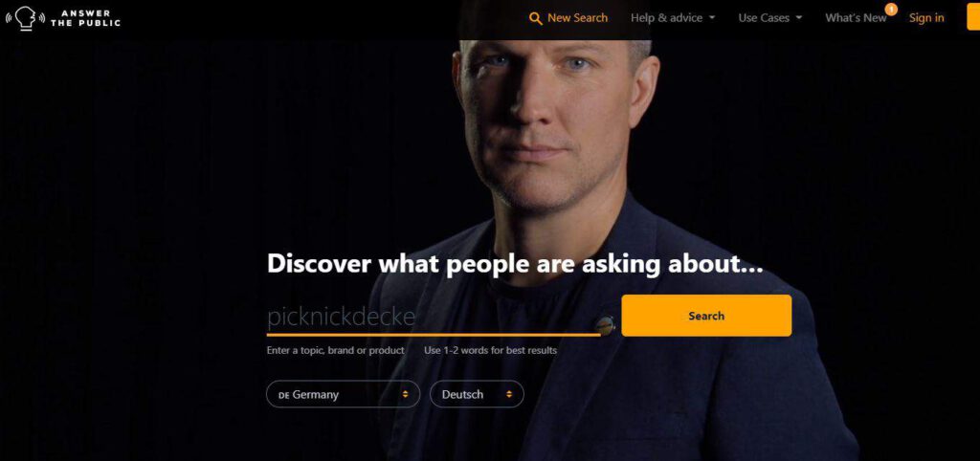Open the Help & advice menu
Viewport: 980px width, 461px height.
pos(673,18)
